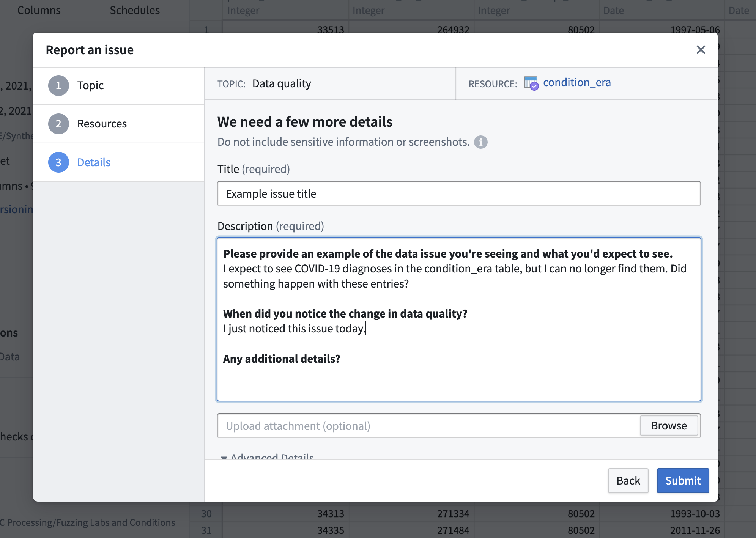This screenshot has height=538, width=756.
Task: Click the Browse attachment button
Action: tap(668, 426)
